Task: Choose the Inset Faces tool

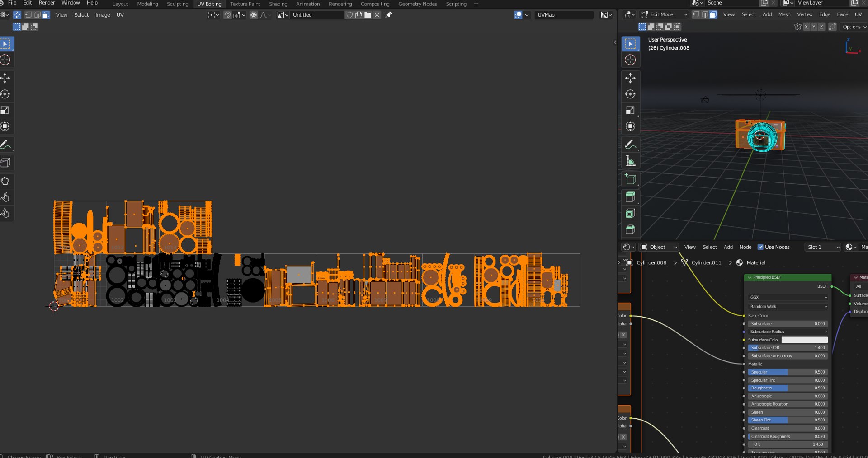Action: coord(630,213)
